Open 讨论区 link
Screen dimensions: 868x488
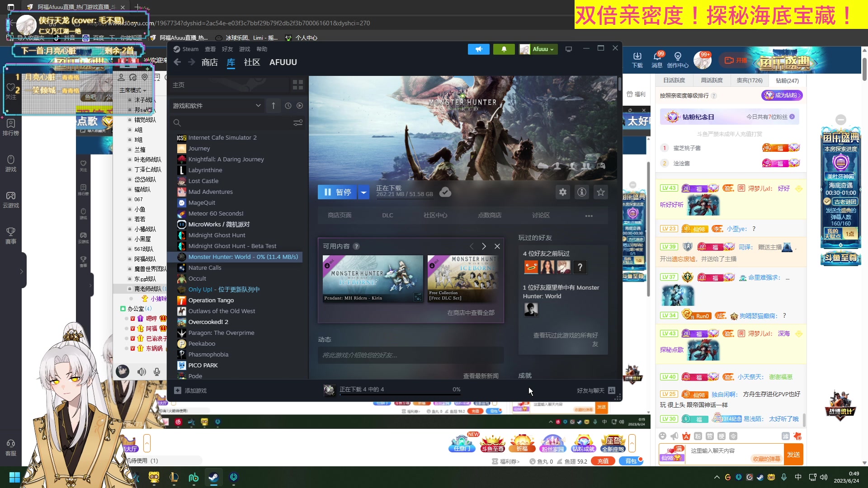point(541,216)
